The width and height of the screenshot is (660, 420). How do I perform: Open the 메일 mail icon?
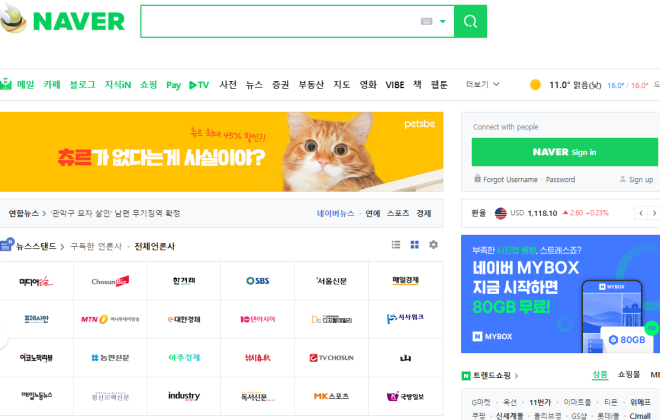[x=6, y=84]
